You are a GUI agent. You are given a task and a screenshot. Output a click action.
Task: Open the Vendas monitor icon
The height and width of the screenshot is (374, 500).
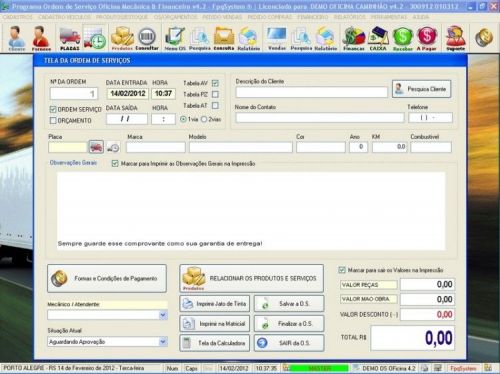277,39
